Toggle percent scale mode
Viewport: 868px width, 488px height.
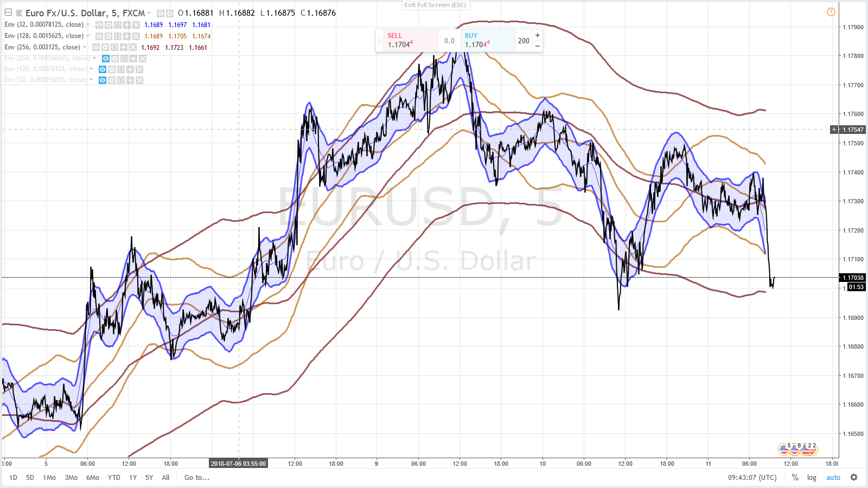pos(795,478)
